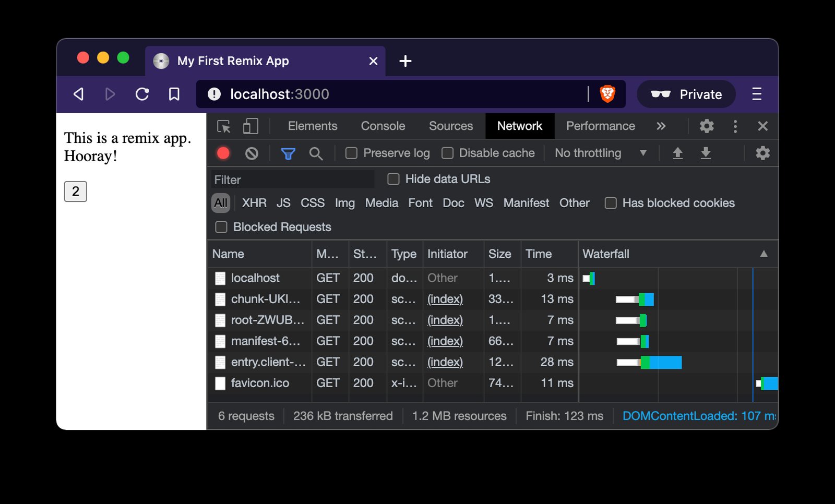Toggle Waterfall sort order arrow
The height and width of the screenshot is (504, 835).
click(764, 254)
